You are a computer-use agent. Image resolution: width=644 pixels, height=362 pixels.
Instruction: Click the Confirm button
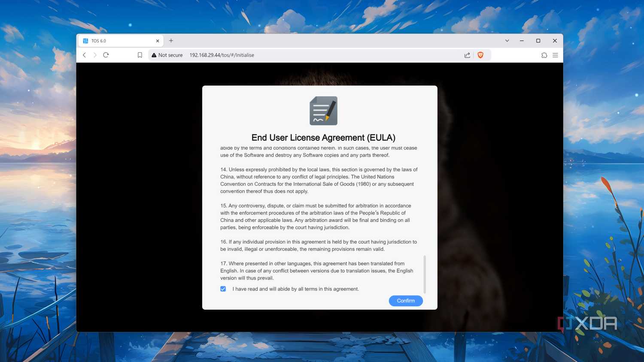click(406, 301)
